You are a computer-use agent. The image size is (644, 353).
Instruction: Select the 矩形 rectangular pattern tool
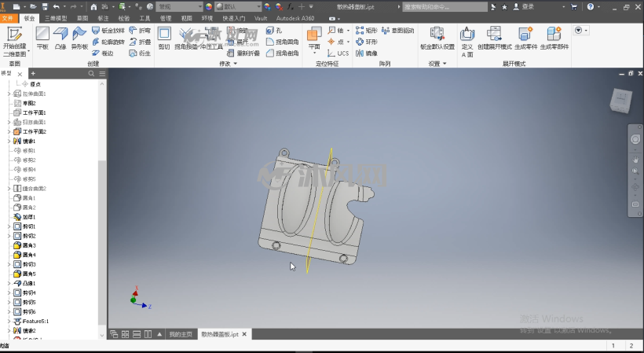366,31
